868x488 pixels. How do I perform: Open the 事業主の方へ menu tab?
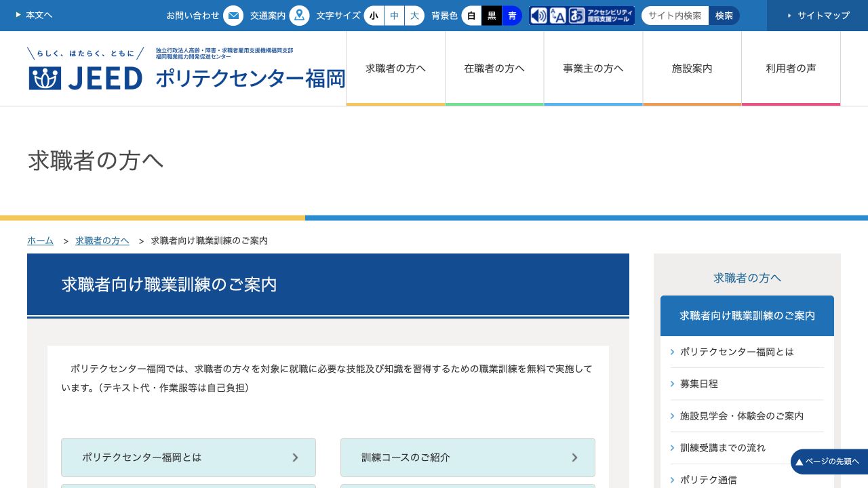[x=593, y=68]
